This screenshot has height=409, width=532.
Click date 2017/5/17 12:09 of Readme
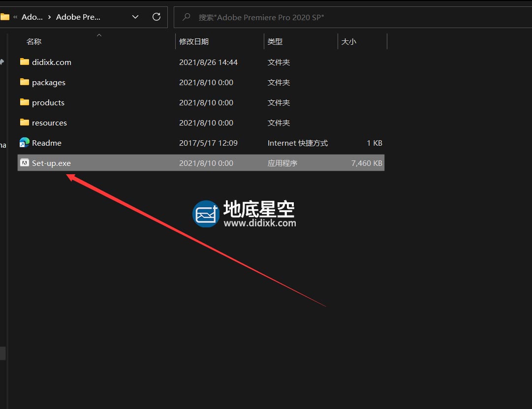click(x=208, y=143)
